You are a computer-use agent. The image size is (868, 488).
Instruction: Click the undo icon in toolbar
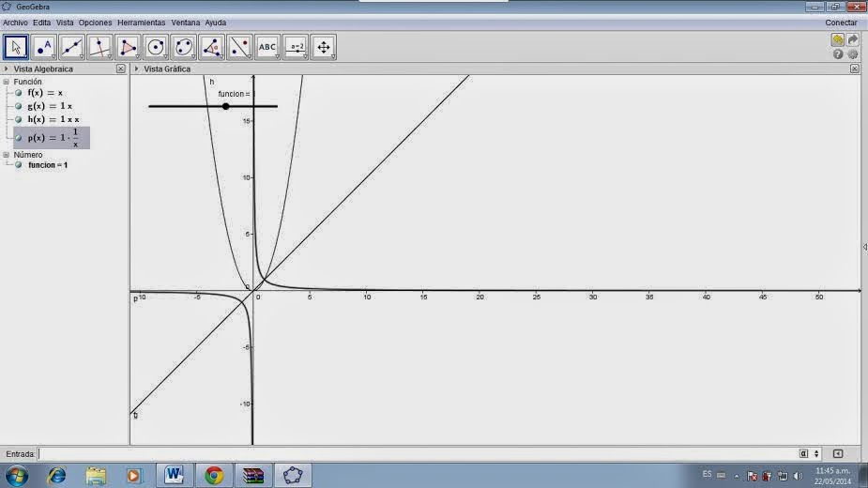tap(838, 39)
